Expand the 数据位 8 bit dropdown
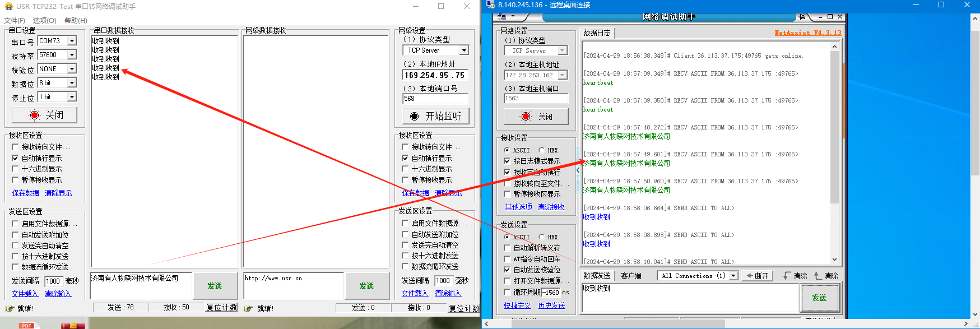 (72, 83)
